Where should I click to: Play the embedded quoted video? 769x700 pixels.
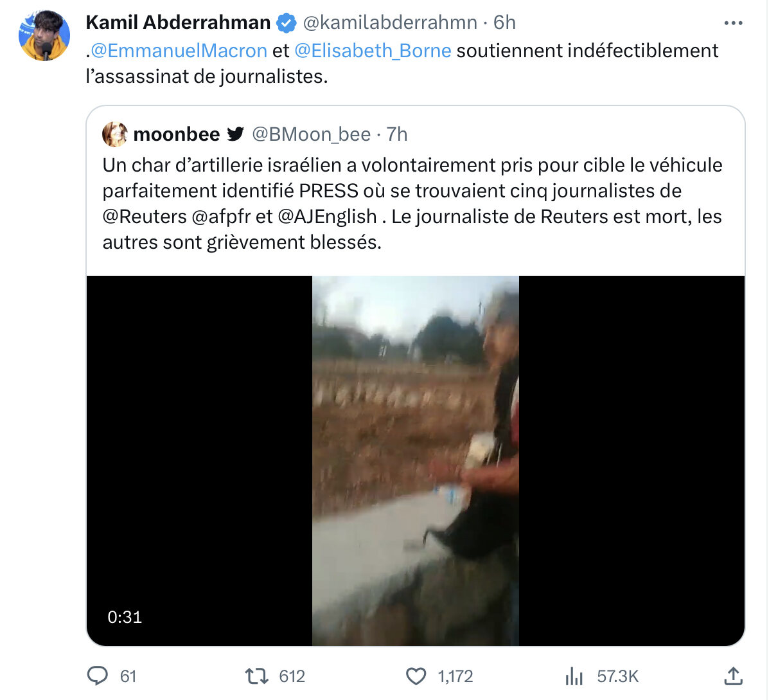click(x=416, y=461)
